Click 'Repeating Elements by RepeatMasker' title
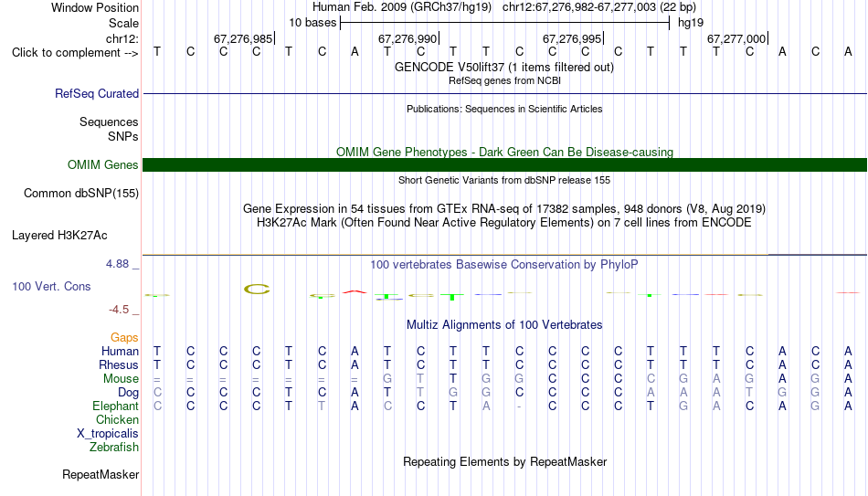This screenshot has width=868, height=496. click(504, 461)
